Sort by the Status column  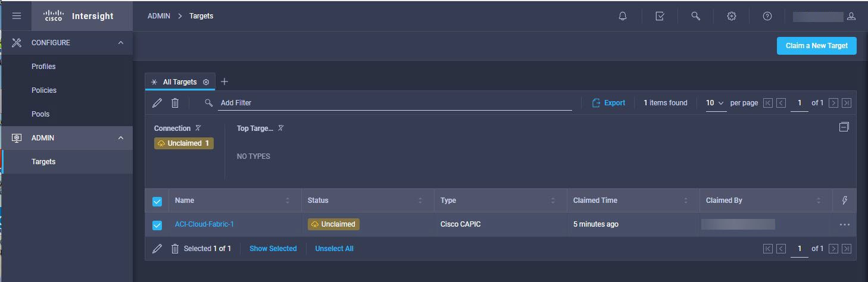(x=420, y=200)
